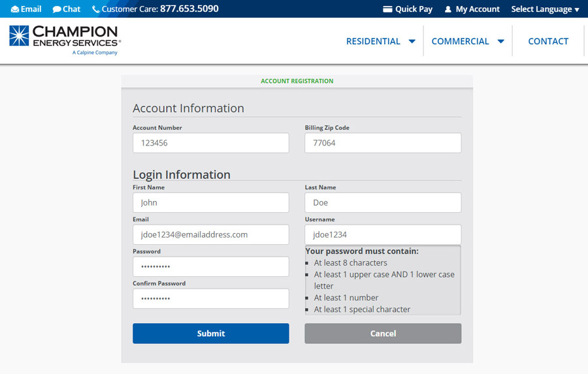Click 'A Calpine Company' tagline
Screen dimensions: 588x374
coord(95,52)
